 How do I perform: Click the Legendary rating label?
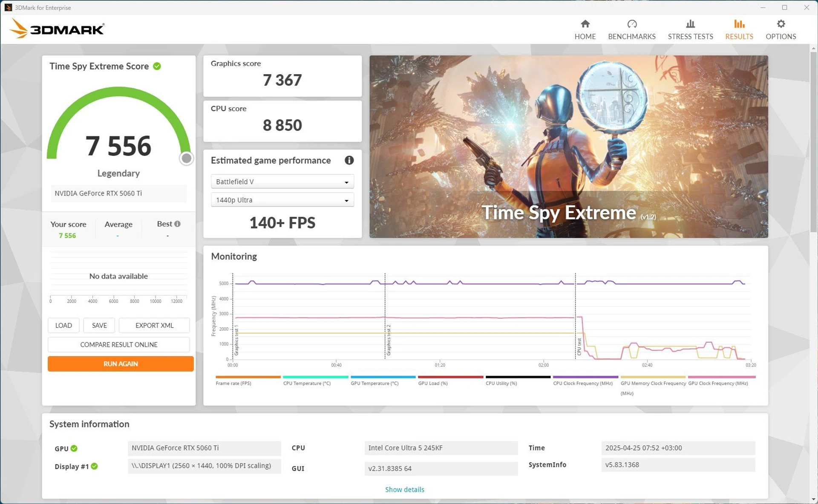pyautogui.click(x=118, y=173)
